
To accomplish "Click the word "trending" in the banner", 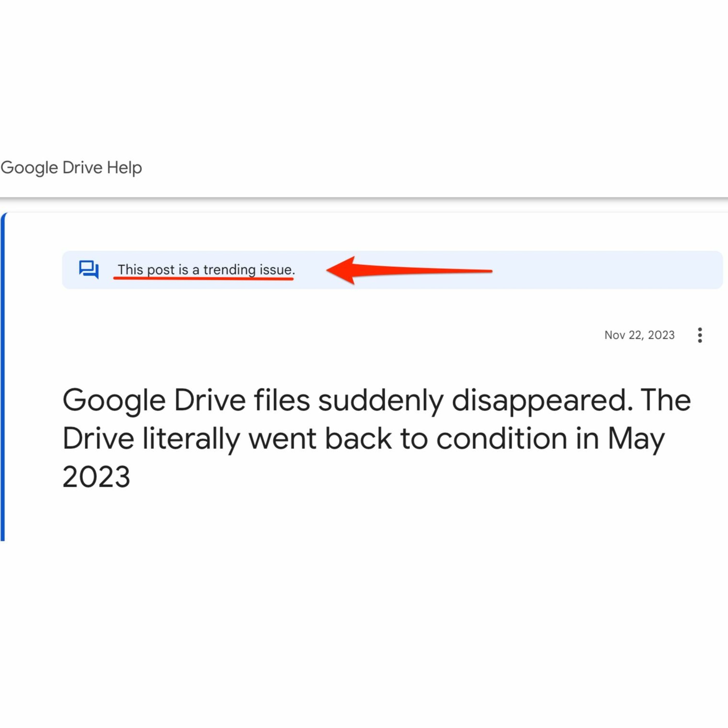I will click(x=230, y=270).
